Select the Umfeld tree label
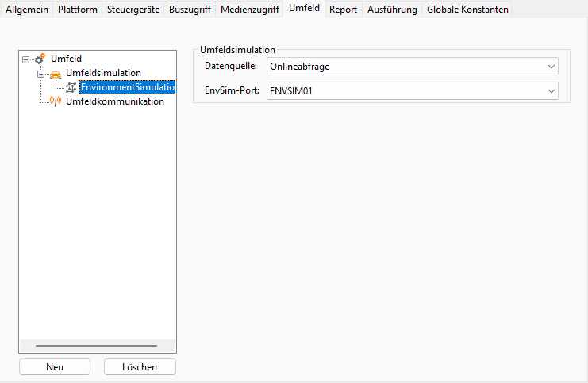The image size is (588, 383). [67, 59]
